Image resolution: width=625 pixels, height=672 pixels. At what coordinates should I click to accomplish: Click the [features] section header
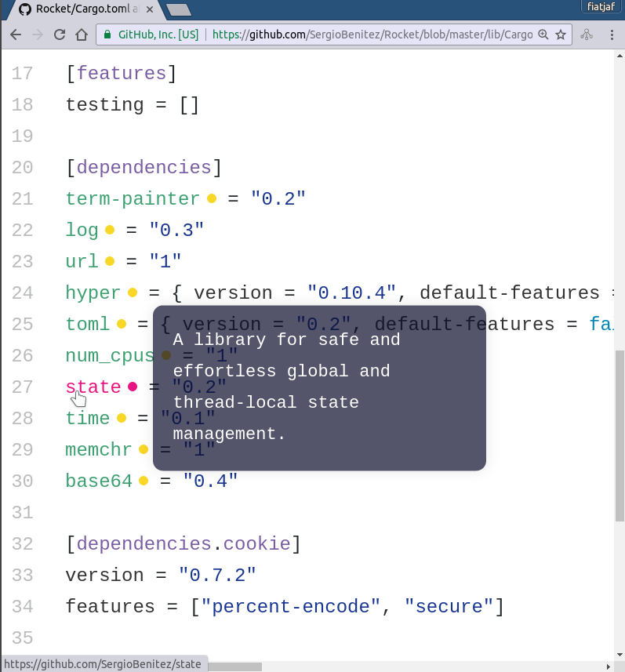click(x=121, y=73)
